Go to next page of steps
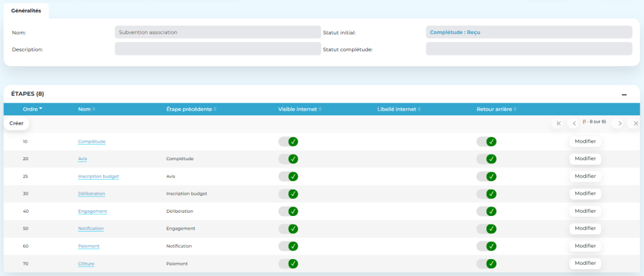 pos(620,123)
